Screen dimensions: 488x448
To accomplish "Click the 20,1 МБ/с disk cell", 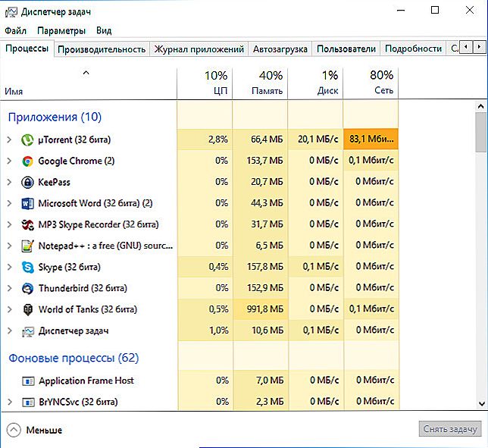I will pyautogui.click(x=315, y=139).
